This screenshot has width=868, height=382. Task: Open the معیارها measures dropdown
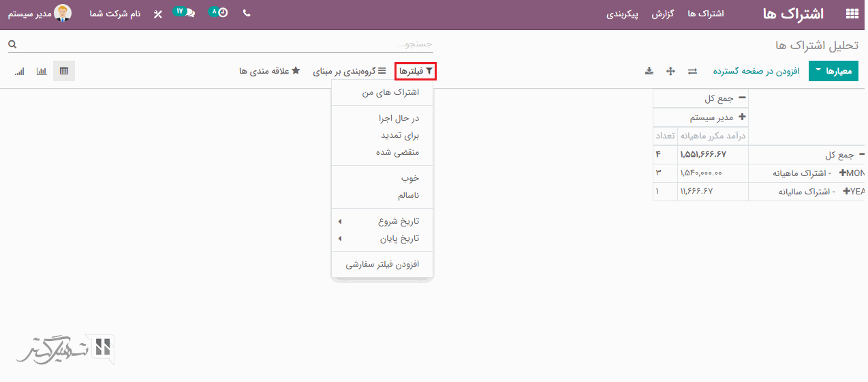pos(834,71)
